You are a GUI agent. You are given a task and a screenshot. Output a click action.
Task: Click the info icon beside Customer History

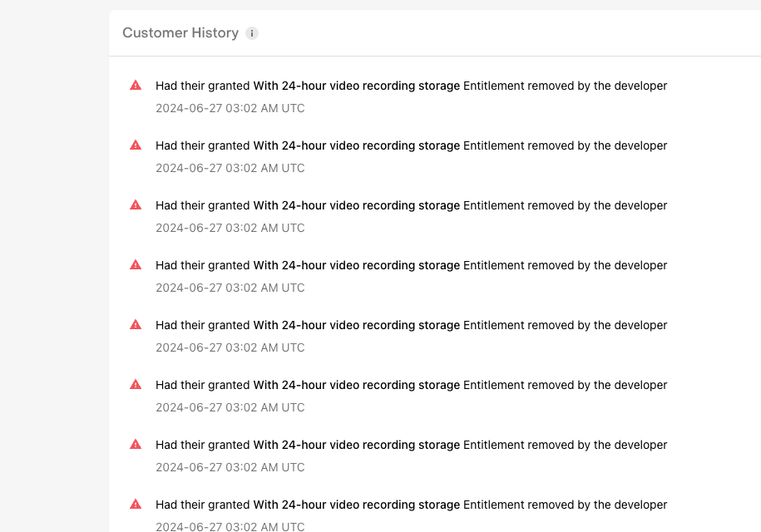click(252, 33)
